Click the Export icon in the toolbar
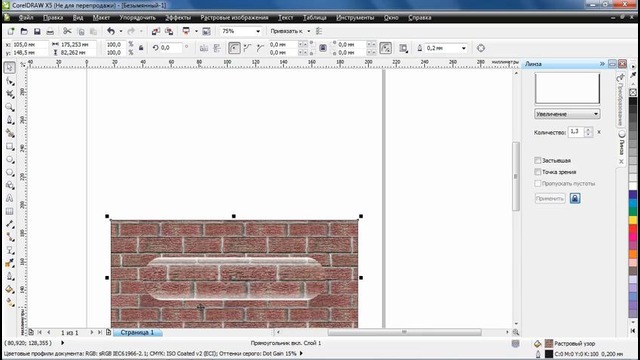 click(x=169, y=31)
